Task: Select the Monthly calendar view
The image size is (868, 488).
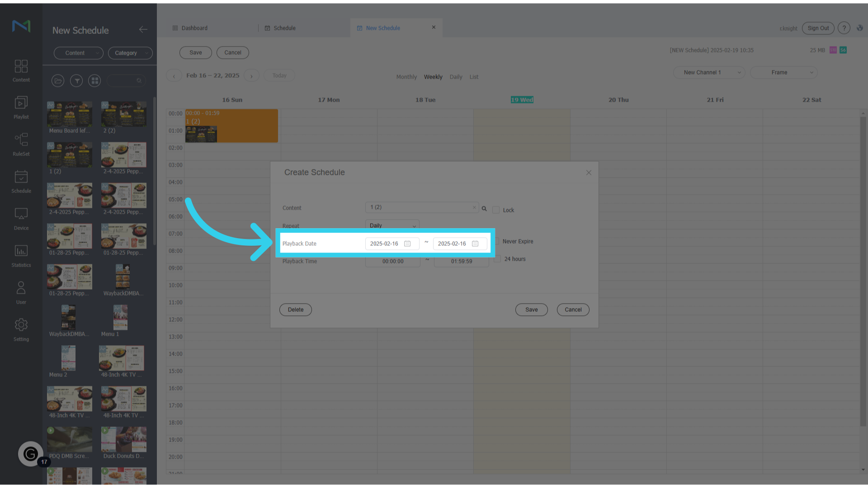Action: pyautogui.click(x=406, y=77)
